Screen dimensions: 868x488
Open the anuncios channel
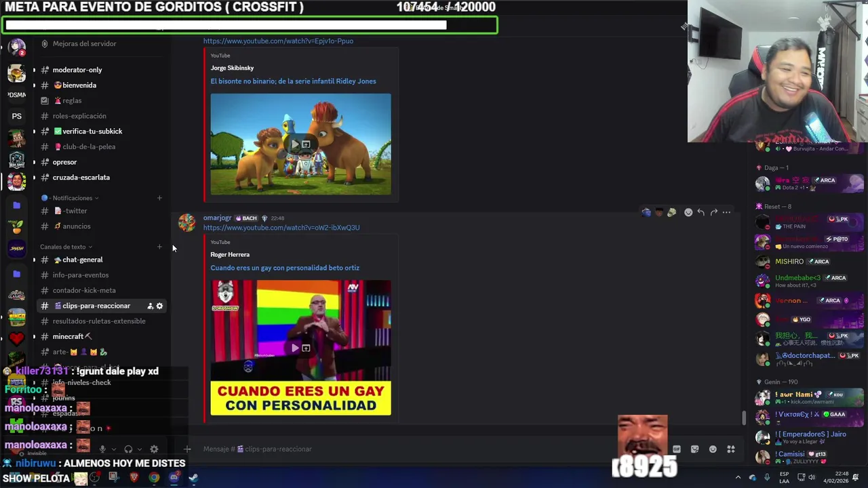[x=76, y=226]
